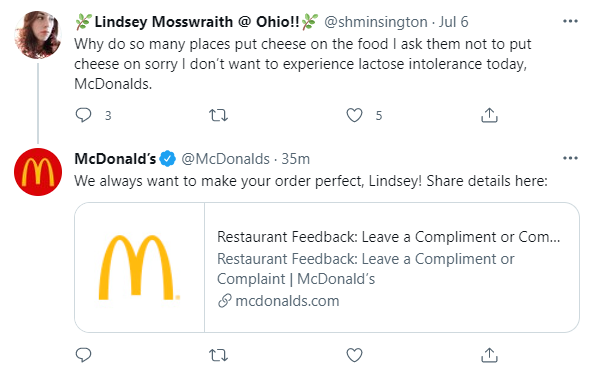Follow the mcdonalds.com link
The width and height of the screenshot is (595, 375).
[287, 301]
